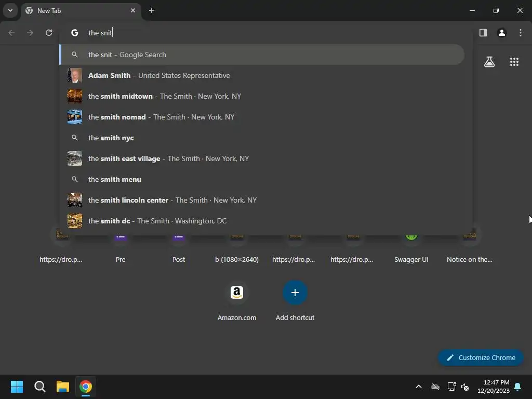Screen dimensions: 532x399
Task: Click the Customize Chrome button
Action: [481, 357]
